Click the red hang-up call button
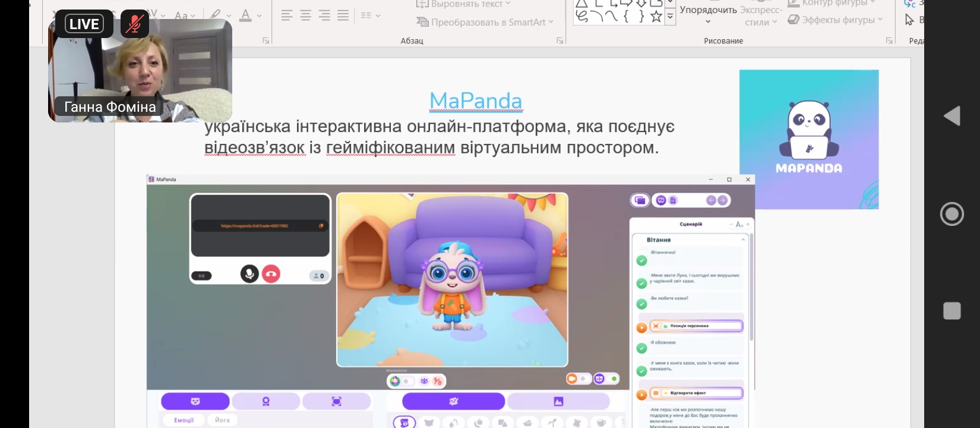This screenshot has width=980, height=428. coord(271,274)
